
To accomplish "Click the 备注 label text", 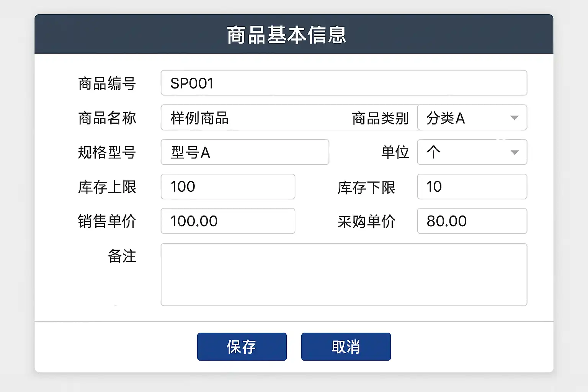I will [122, 256].
